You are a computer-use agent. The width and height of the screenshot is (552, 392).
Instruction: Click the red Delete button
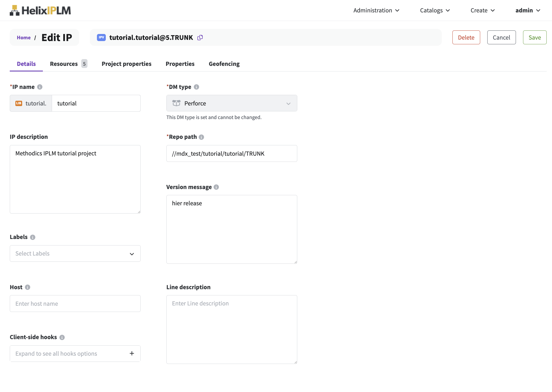pos(466,38)
